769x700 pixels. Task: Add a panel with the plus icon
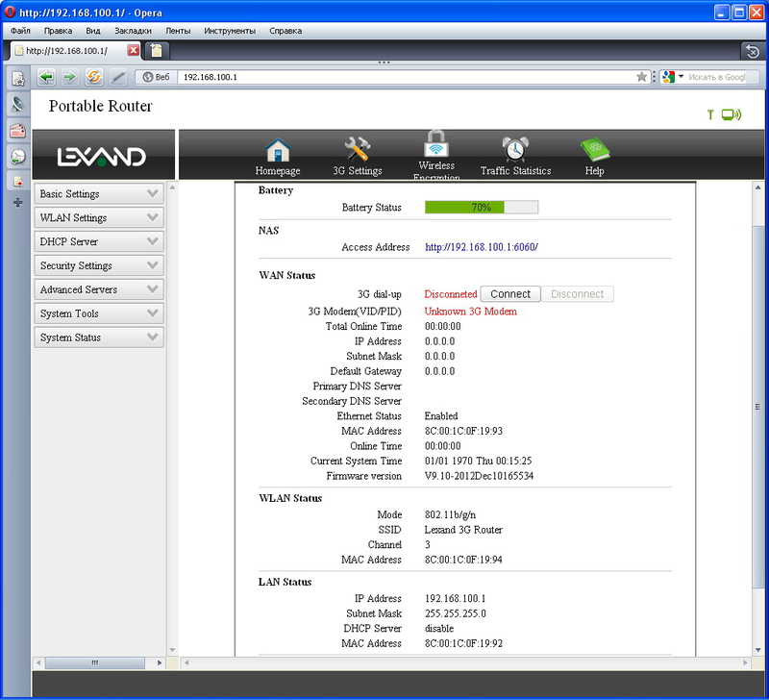(17, 203)
